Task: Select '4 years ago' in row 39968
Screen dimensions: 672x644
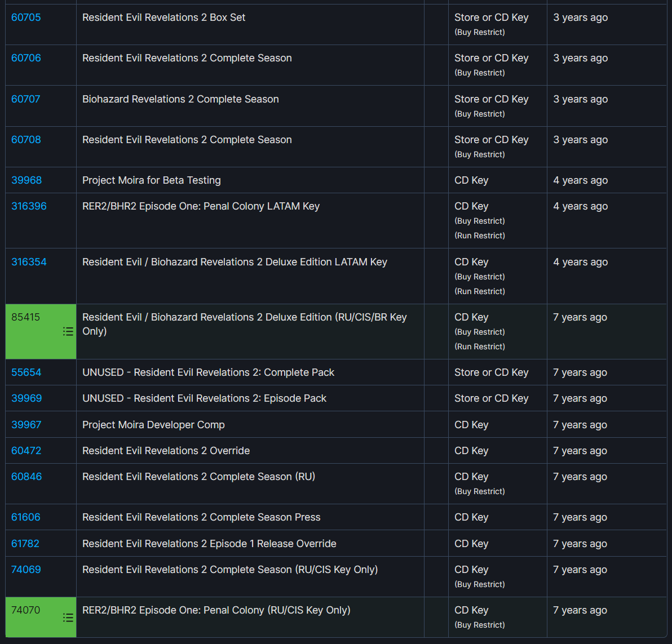Action: [x=580, y=180]
